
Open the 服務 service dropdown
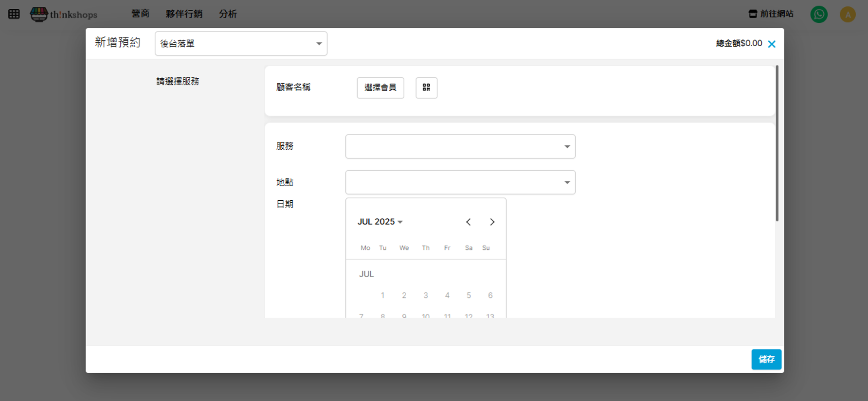pos(460,146)
